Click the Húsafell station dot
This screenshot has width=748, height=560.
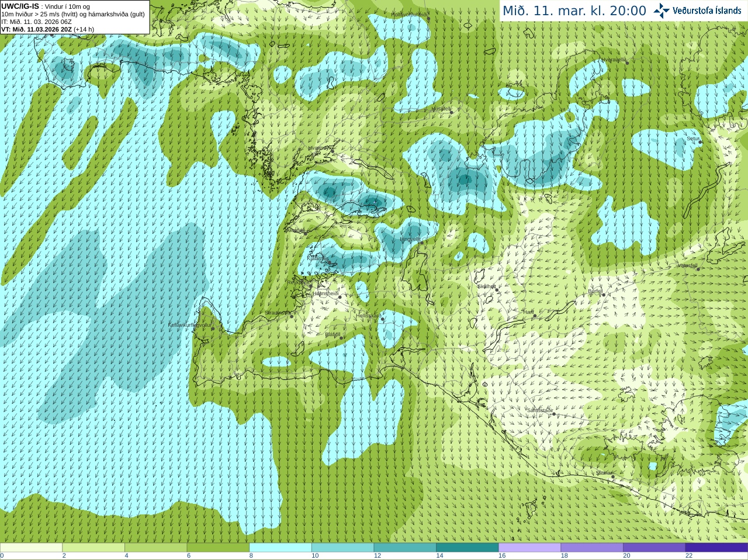coord(451,112)
